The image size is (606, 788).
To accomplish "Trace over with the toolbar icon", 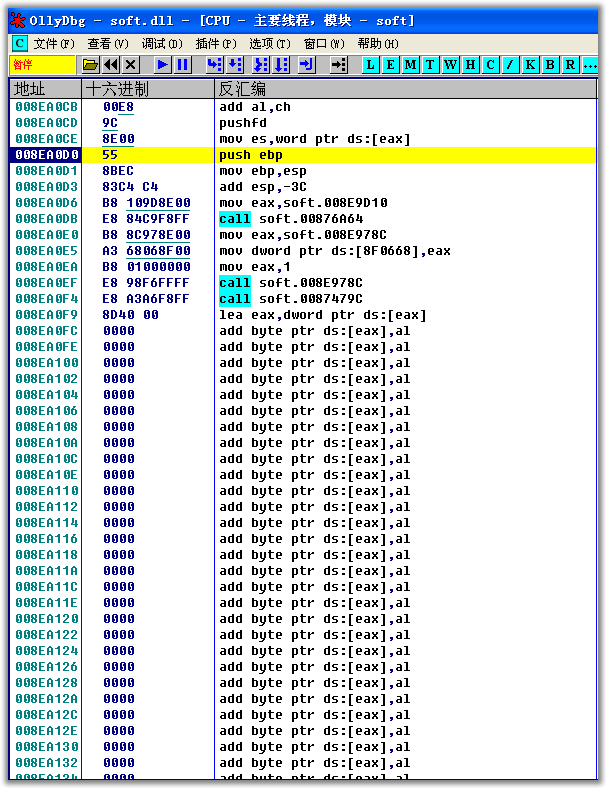I will coord(281,64).
